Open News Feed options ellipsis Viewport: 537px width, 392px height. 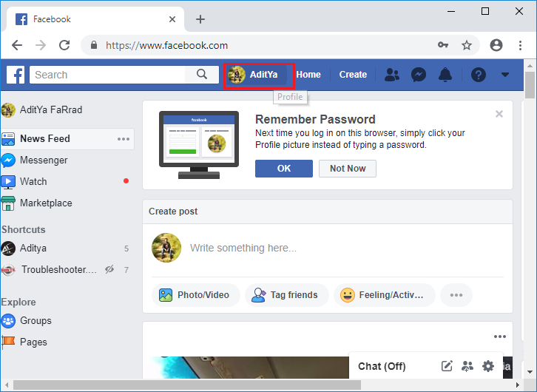tap(124, 139)
